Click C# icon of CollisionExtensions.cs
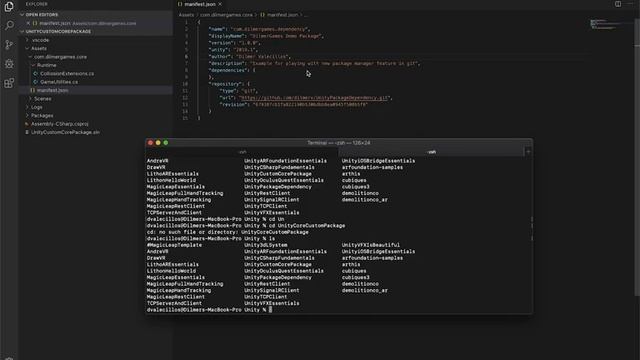Image resolution: width=640 pixels, height=360 pixels. pos(36,73)
